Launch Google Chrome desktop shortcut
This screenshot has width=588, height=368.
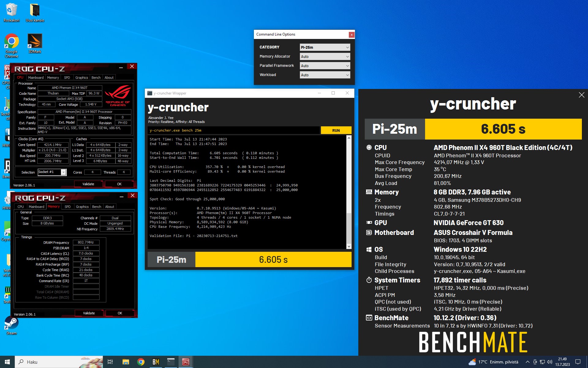click(11, 45)
